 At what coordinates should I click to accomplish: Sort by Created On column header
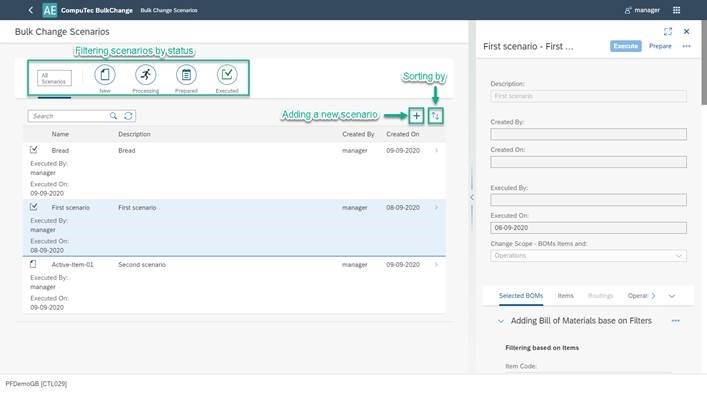pyautogui.click(x=403, y=134)
